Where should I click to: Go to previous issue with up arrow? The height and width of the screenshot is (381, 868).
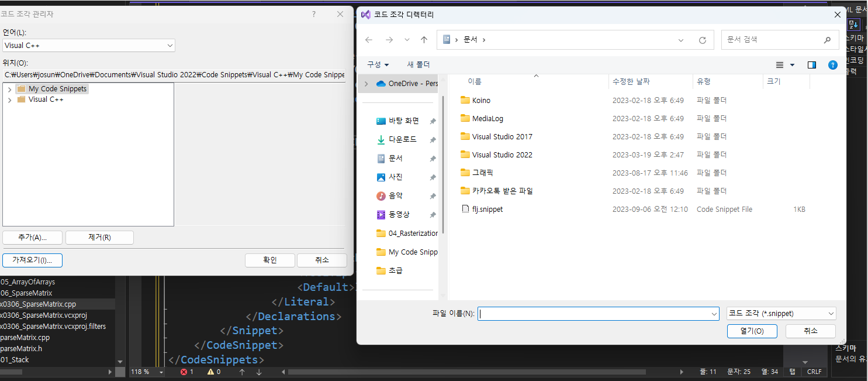point(242,372)
